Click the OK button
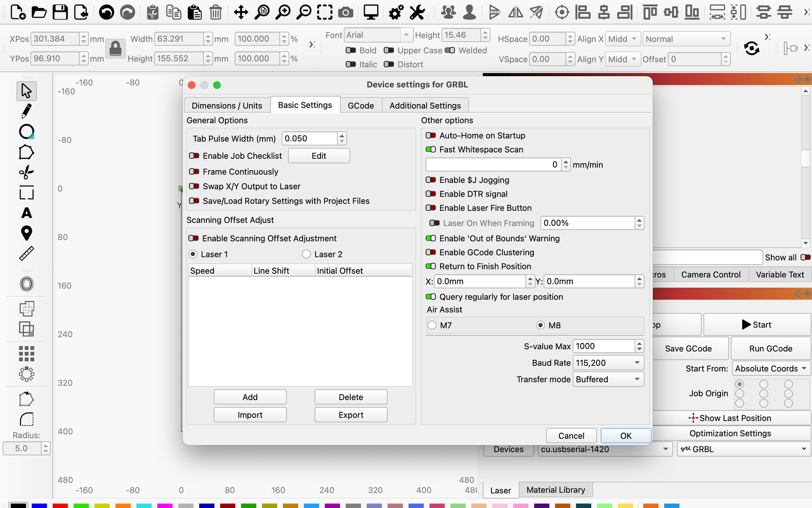This screenshot has height=508, width=812. 625,436
